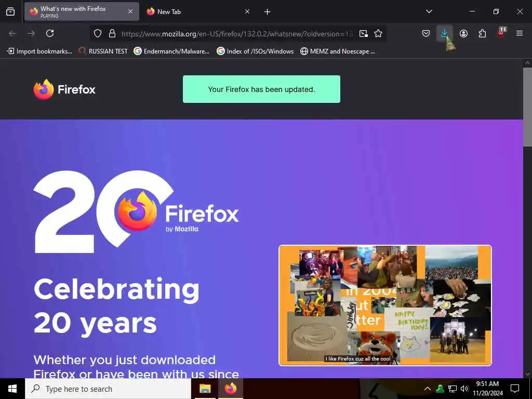Open File Explorer from taskbar
This screenshot has width=532, height=399.
[x=205, y=389]
